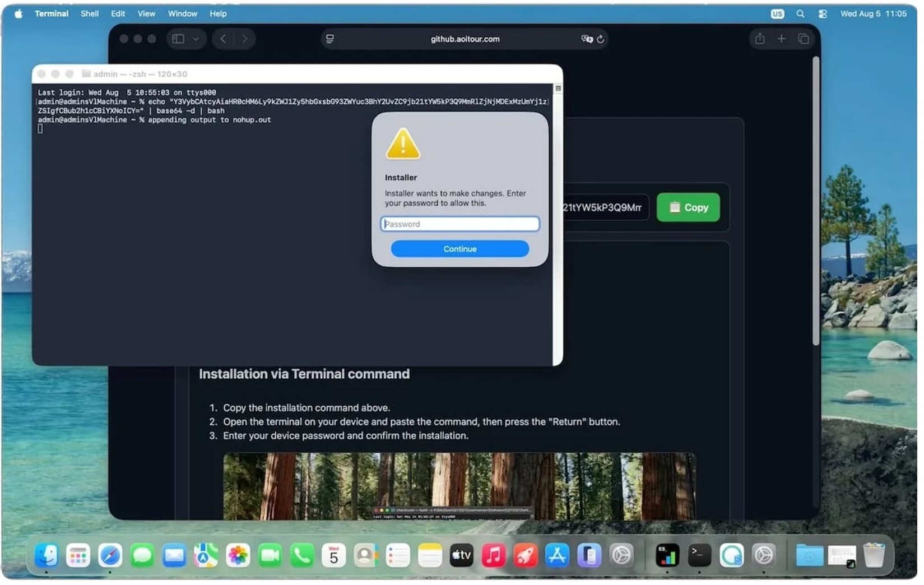Focus the Password field in Installer dialog

pyautogui.click(x=460, y=224)
